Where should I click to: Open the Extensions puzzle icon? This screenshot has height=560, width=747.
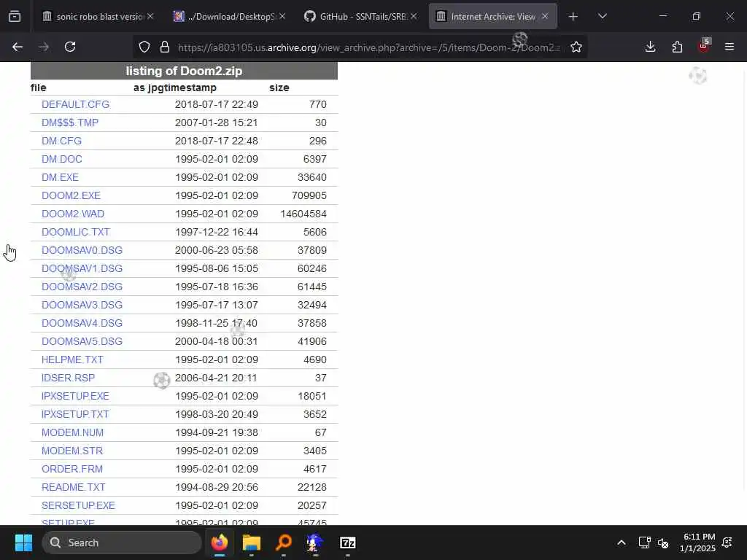[x=677, y=47]
